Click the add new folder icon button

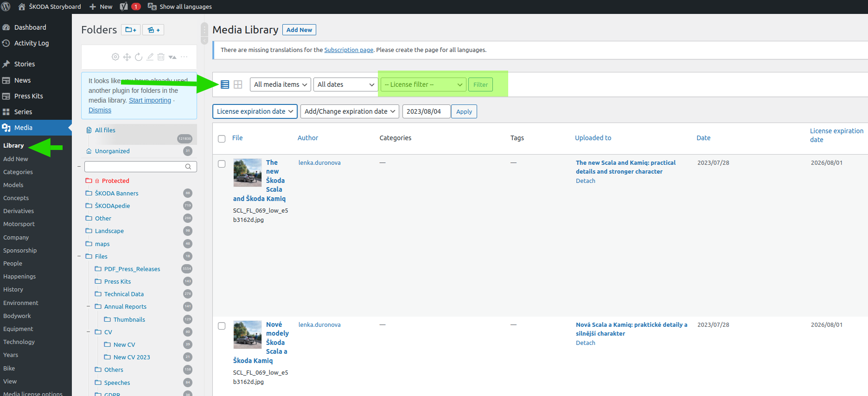[x=131, y=30]
